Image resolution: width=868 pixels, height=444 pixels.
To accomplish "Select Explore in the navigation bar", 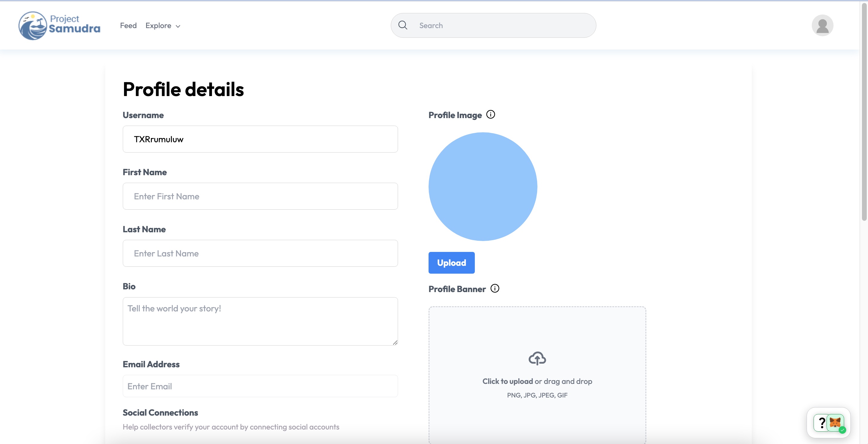I will (x=158, y=25).
